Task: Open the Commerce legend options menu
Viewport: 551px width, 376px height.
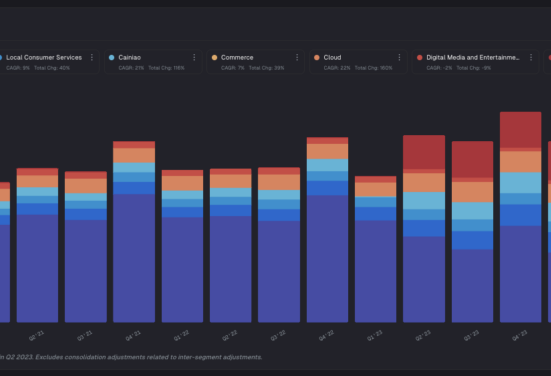Action: [297, 57]
